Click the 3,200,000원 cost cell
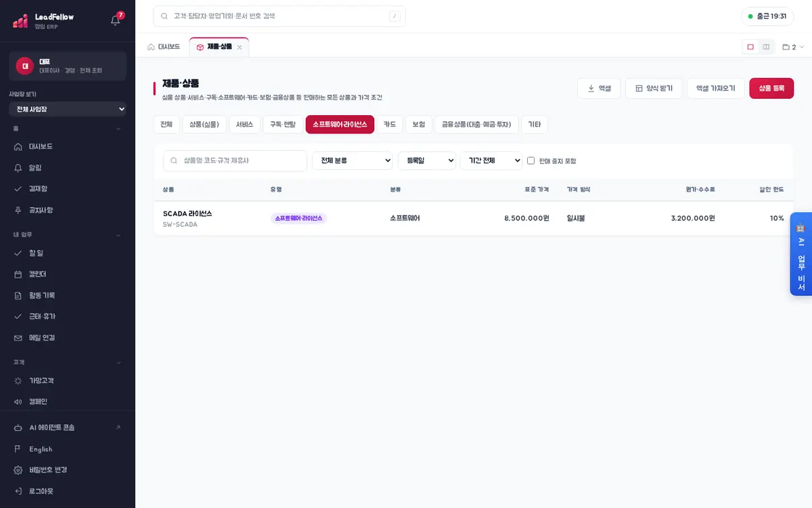Image resolution: width=812 pixels, height=508 pixels. (x=693, y=218)
